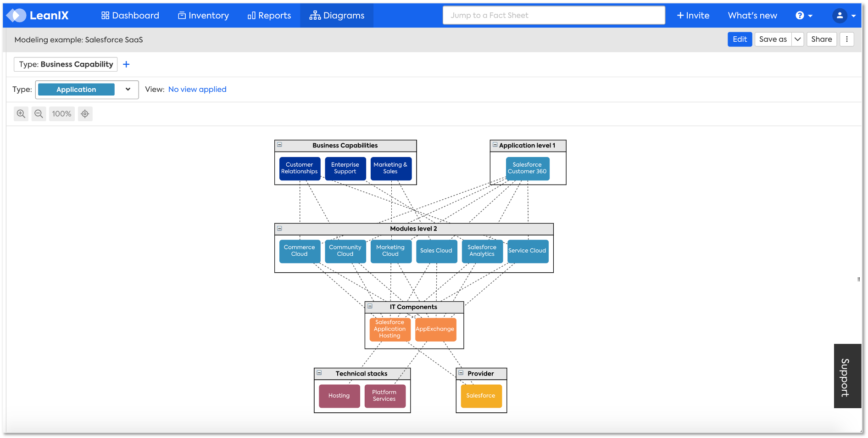Select the Commerce Cloud module

(x=300, y=251)
